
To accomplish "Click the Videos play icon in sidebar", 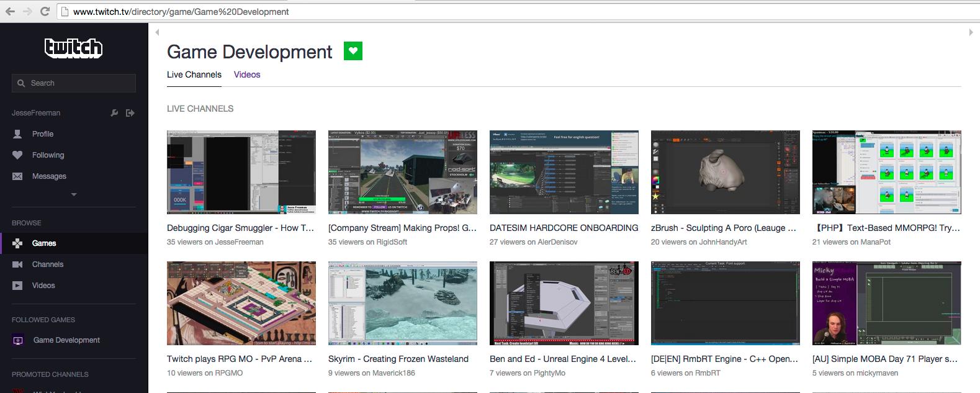I will pos(17,286).
